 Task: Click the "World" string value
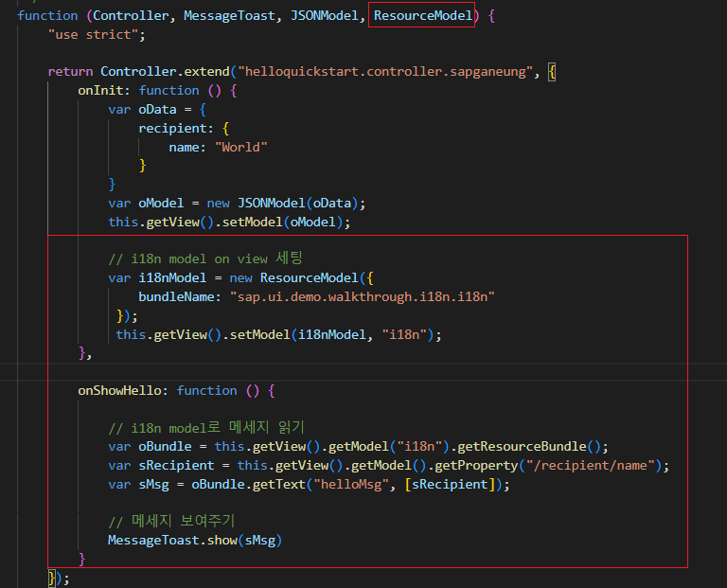tap(240, 148)
